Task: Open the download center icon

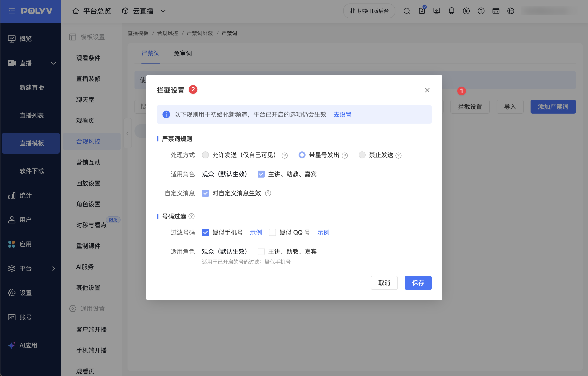Action: click(x=437, y=11)
